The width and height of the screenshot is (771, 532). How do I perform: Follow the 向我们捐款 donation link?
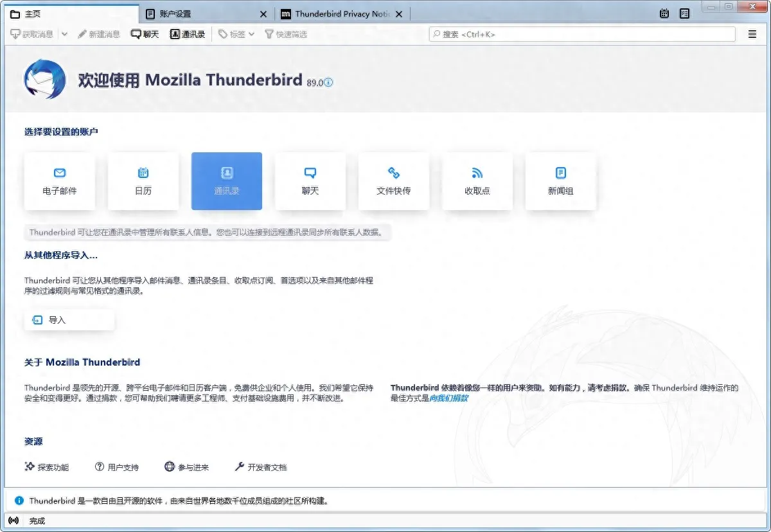point(448,398)
